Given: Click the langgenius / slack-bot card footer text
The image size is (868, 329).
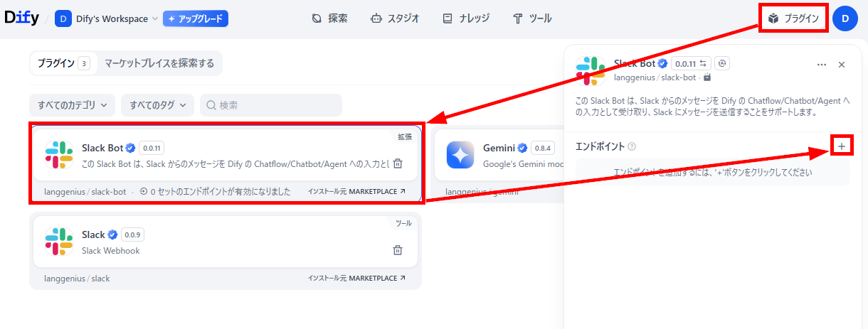Looking at the screenshot, I should (x=85, y=192).
